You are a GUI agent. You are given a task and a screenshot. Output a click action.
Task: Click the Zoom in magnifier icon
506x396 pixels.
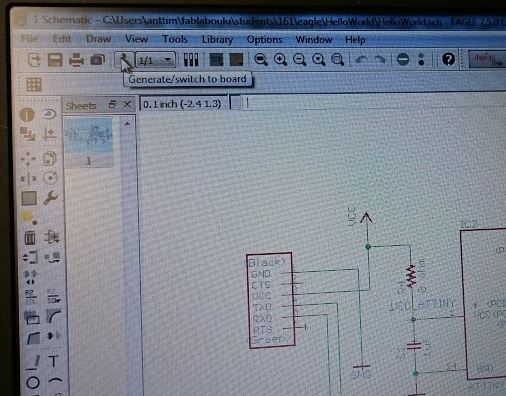pyautogui.click(x=280, y=60)
